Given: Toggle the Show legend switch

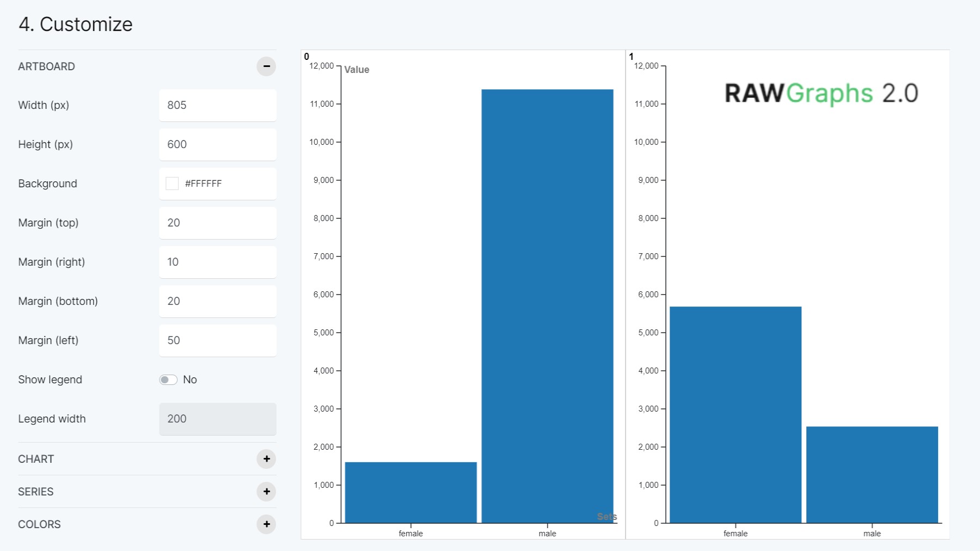Looking at the screenshot, I should coord(168,379).
